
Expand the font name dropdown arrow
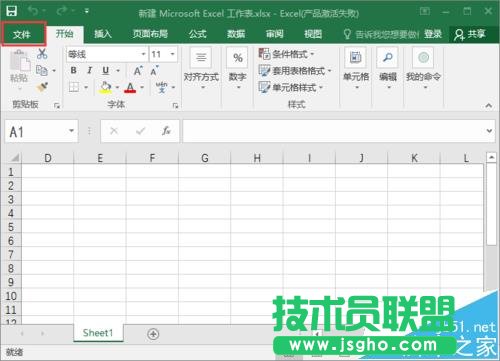pos(143,54)
